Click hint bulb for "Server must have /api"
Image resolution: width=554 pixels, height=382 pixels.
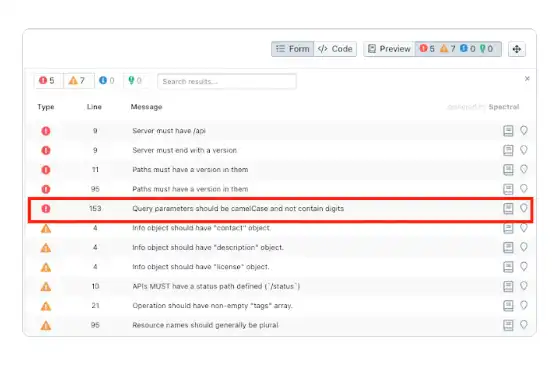point(524,130)
